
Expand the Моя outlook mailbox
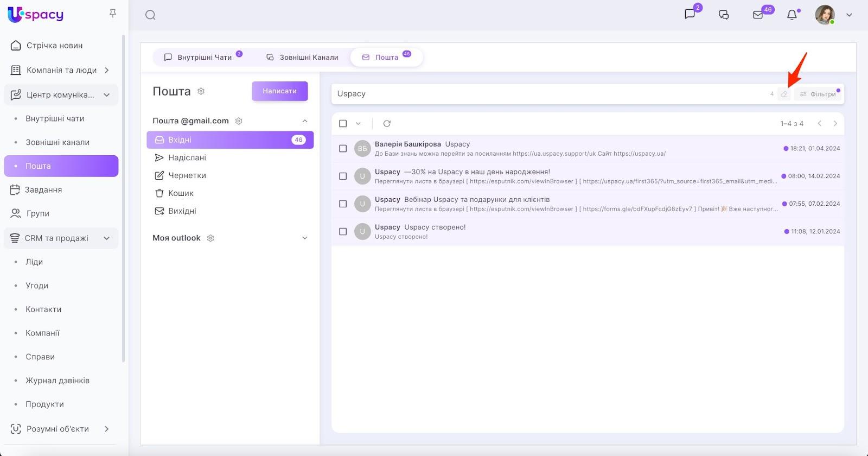304,238
